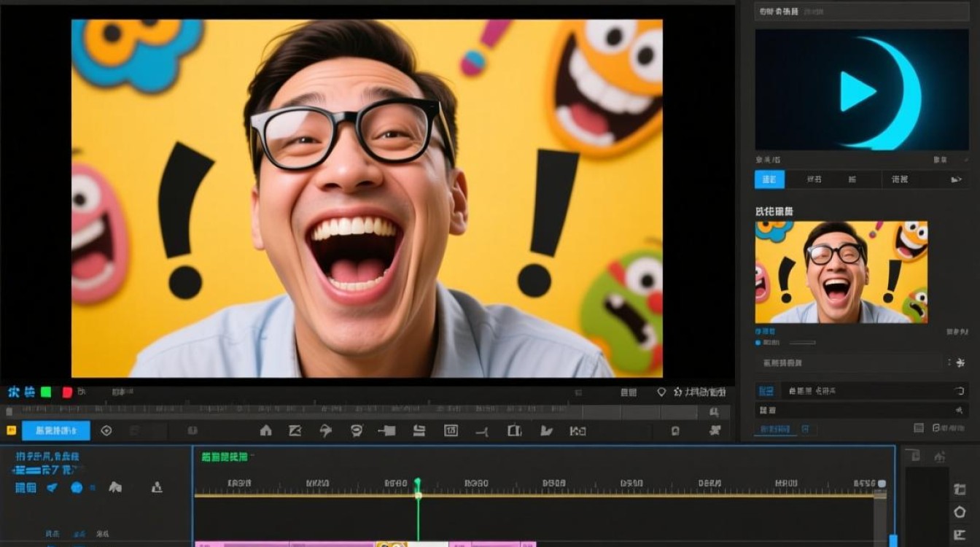980x547 pixels.
Task: Click the blue paper-plane icon in the track header
Action: [x=52, y=487]
